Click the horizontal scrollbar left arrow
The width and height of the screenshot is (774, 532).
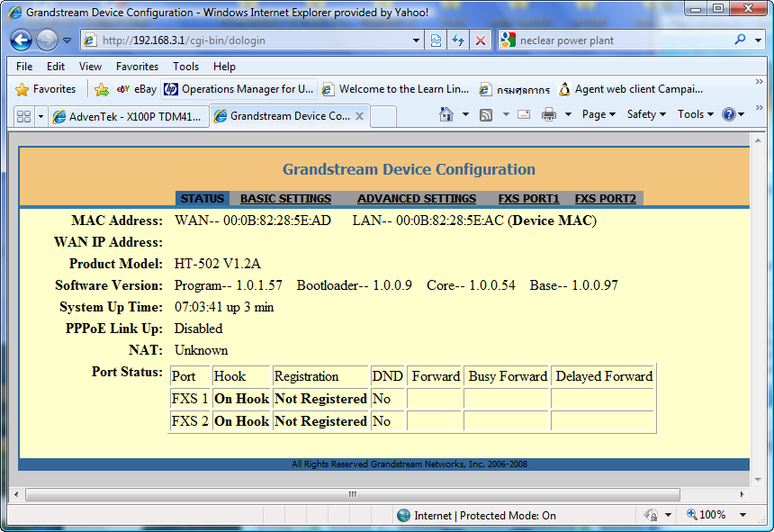(16, 494)
